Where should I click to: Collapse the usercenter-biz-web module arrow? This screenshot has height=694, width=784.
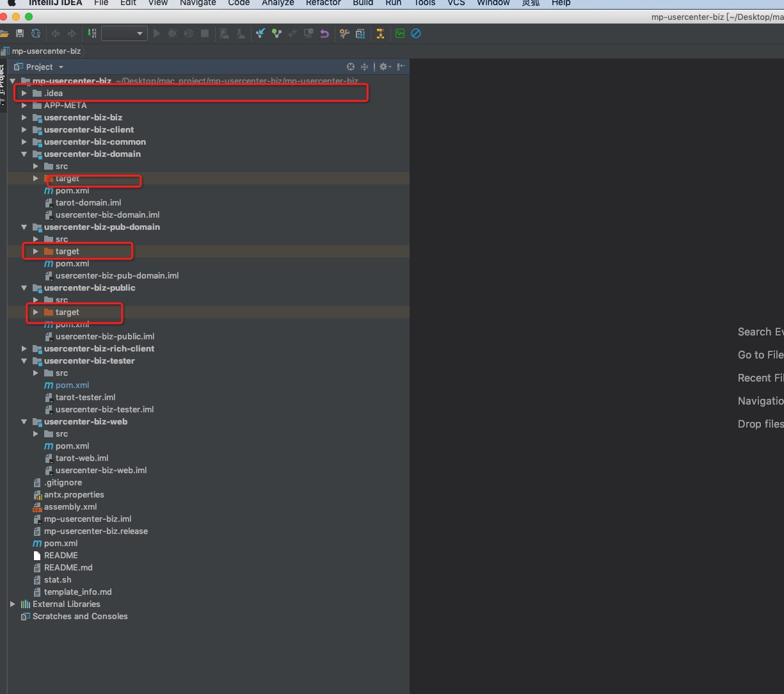[24, 421]
